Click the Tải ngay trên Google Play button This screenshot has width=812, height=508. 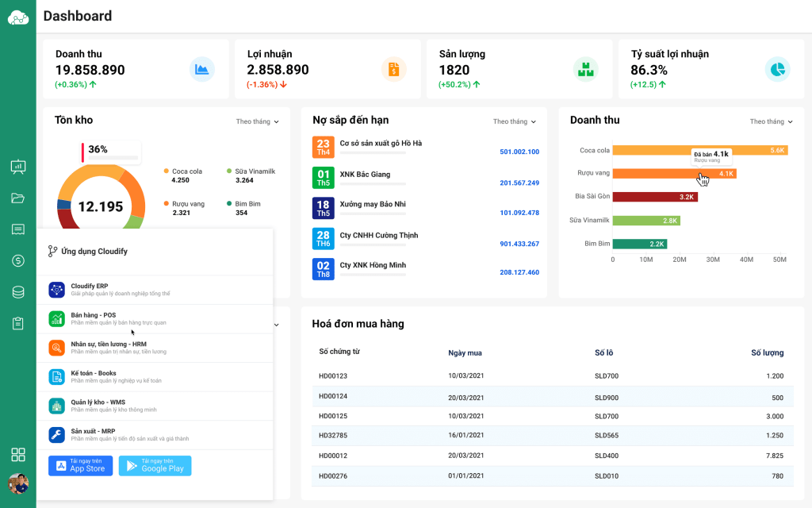[155, 467]
